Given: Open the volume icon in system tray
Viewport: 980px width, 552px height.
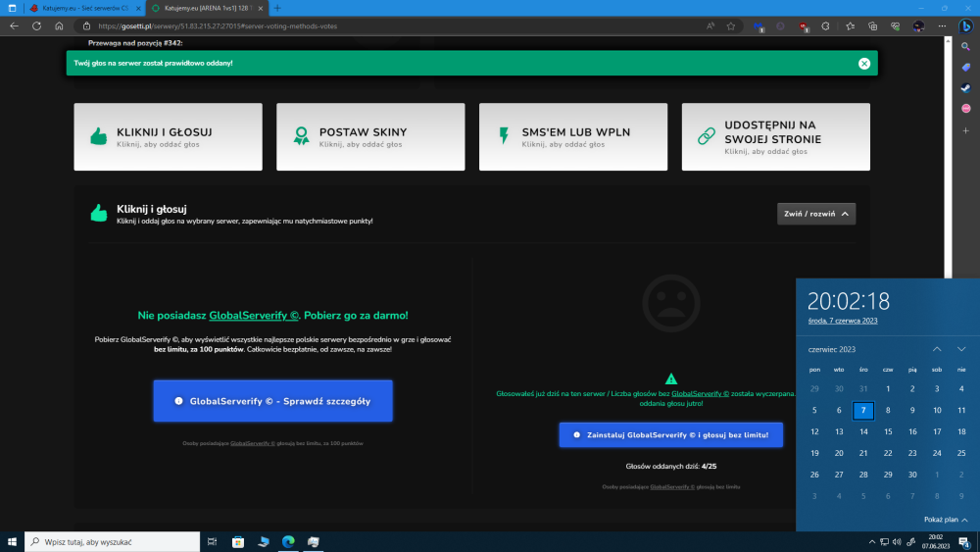Looking at the screenshot, I should point(897,542).
